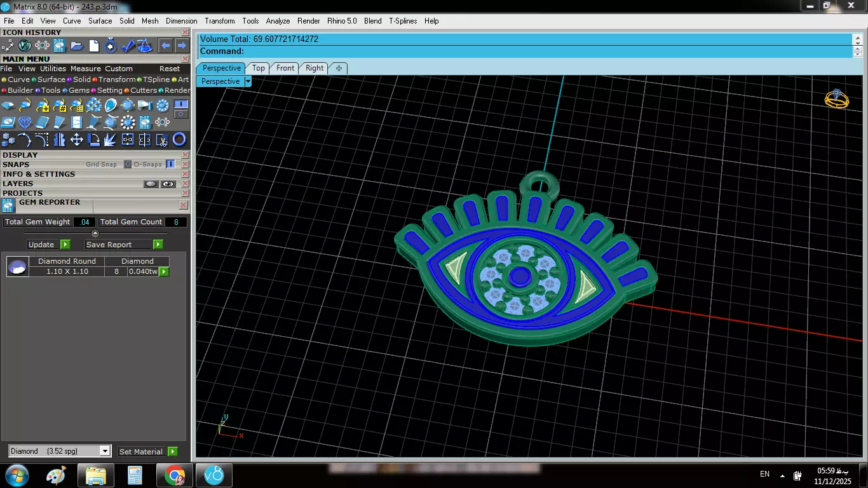The image size is (868, 488).
Task: Switch to the Front viewport tab
Action: 285,68
